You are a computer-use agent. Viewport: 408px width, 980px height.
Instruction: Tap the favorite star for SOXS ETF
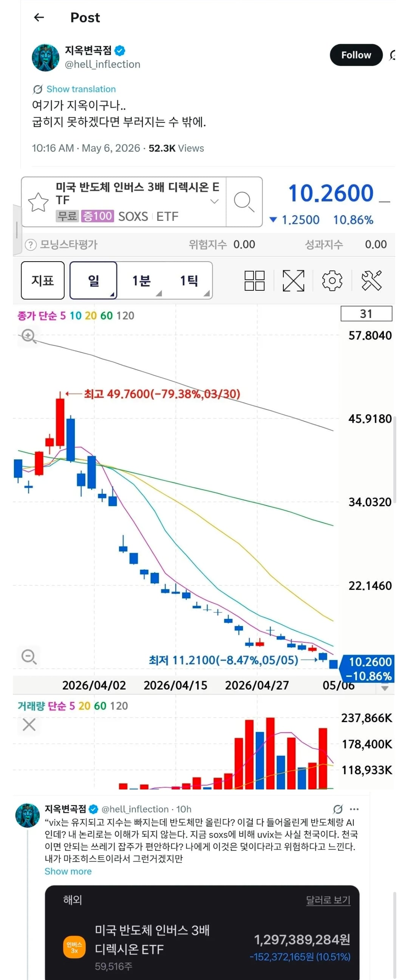pyautogui.click(x=39, y=202)
